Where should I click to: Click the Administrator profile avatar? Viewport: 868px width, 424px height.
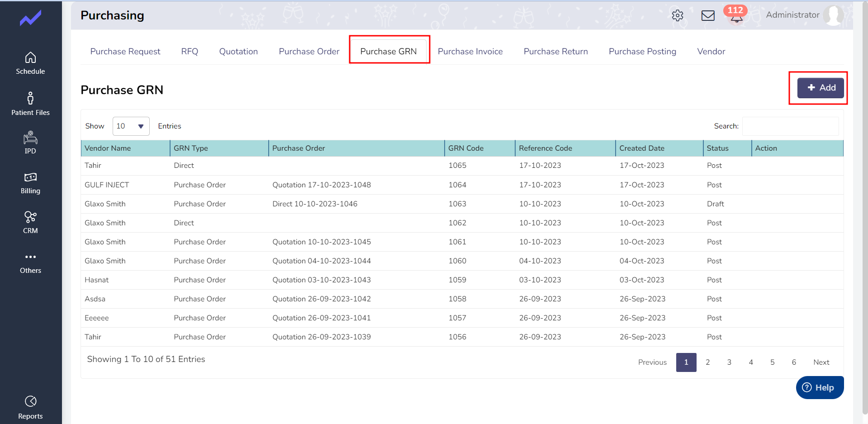833,15
